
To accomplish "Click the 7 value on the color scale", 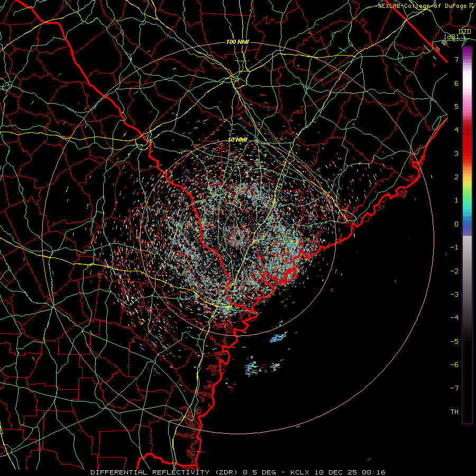I will (456, 59).
